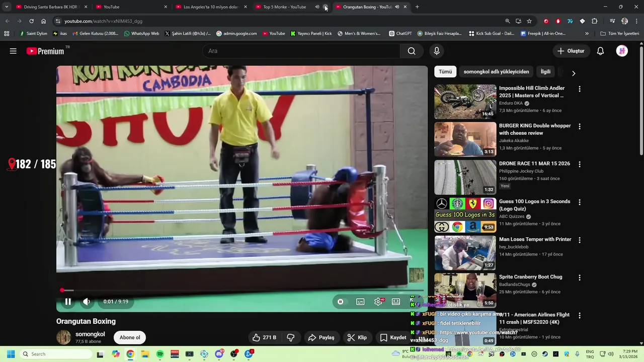Select the somongkol adlı yükleyiciden chip
The height and width of the screenshot is (362, 644).
coord(496,72)
